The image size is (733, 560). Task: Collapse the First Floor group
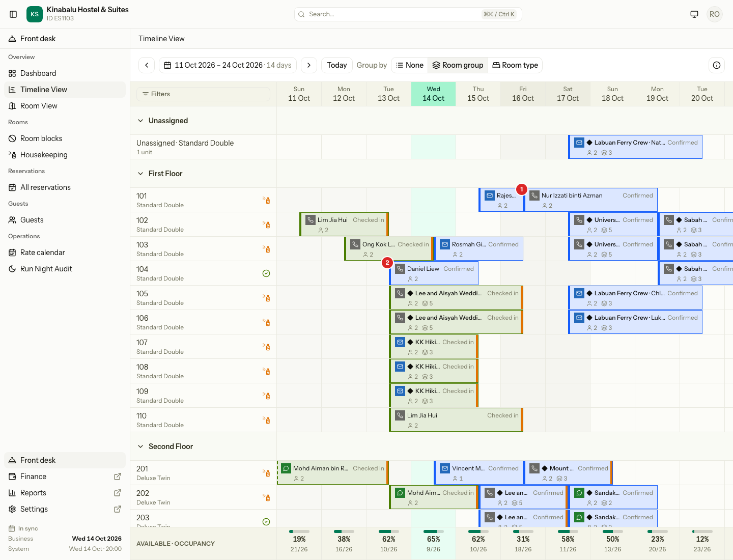tap(140, 174)
